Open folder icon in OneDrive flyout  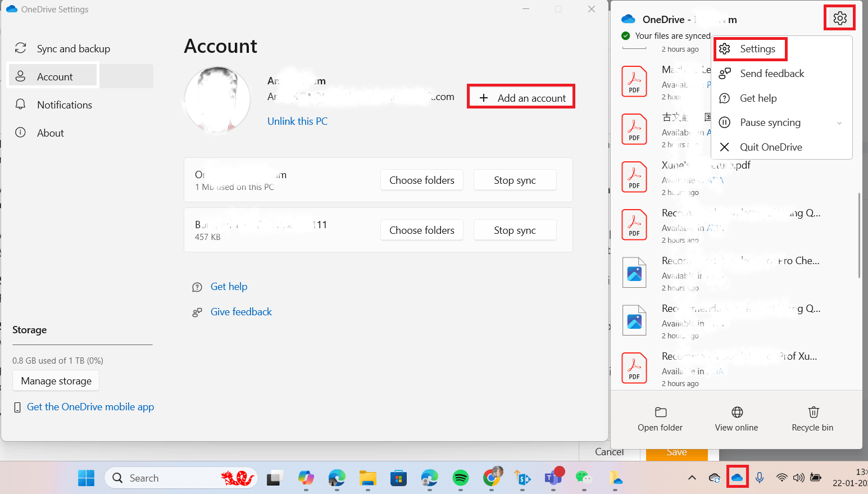(661, 412)
